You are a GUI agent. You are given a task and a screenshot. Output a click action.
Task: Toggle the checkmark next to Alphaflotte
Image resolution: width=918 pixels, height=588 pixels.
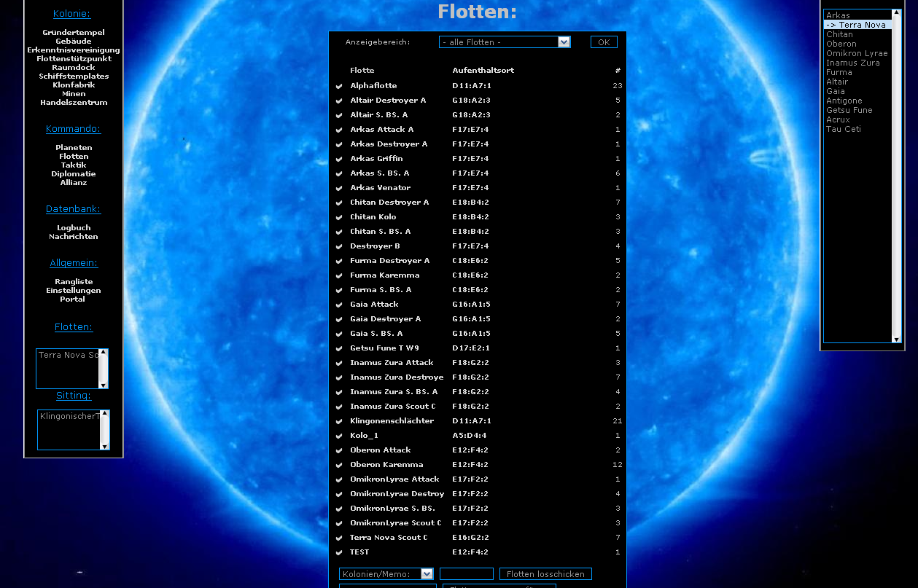(x=339, y=87)
